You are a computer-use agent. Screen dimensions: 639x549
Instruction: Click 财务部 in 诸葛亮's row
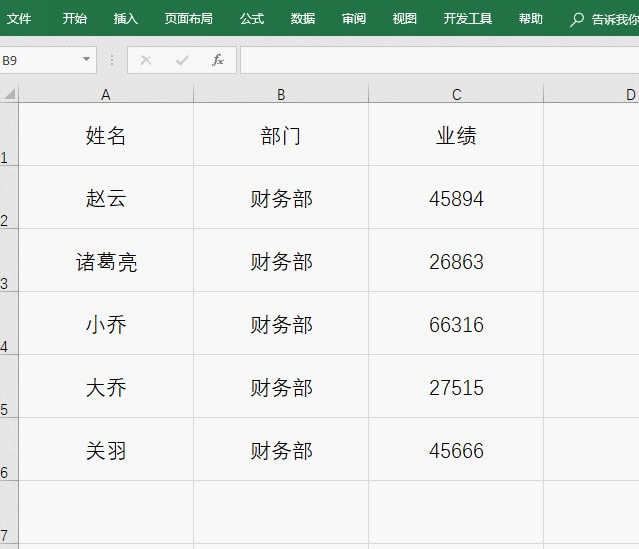281,260
